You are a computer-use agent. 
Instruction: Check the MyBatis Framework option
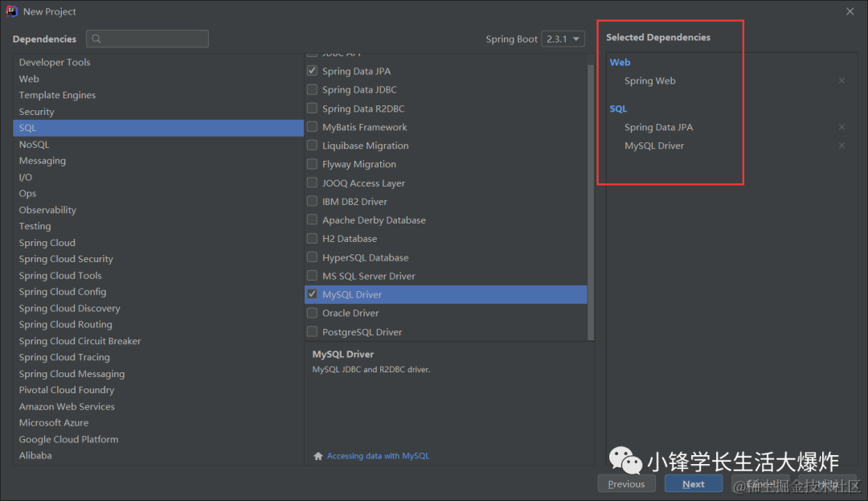coord(312,127)
